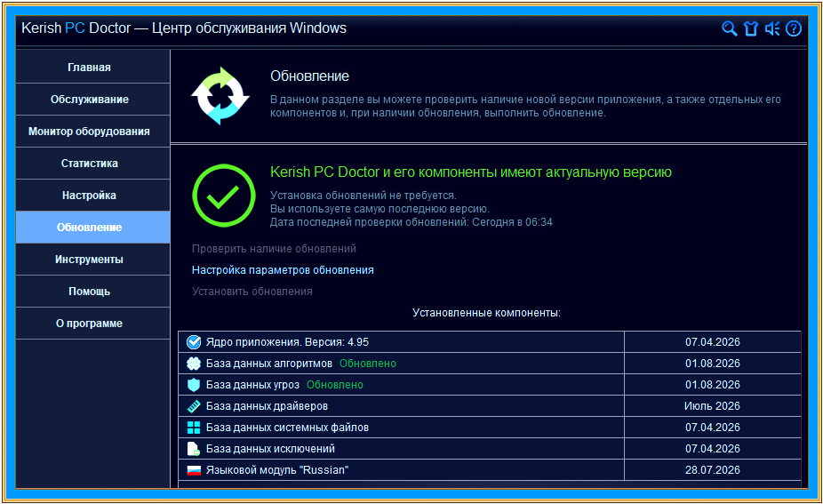This screenshot has width=823, height=504.
Task: Click date 01.08.2026 of threats row
Action: [x=712, y=385]
